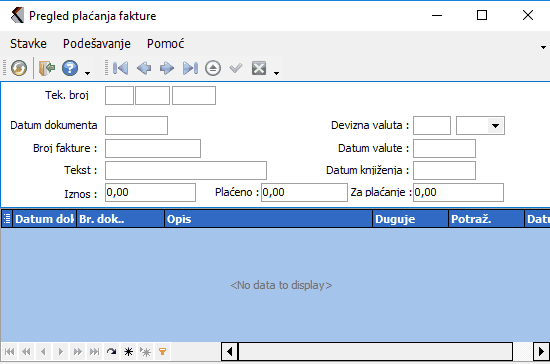Viewport: 550px width, 364px height.
Task: Click the Tekst input field
Action: coord(186,170)
